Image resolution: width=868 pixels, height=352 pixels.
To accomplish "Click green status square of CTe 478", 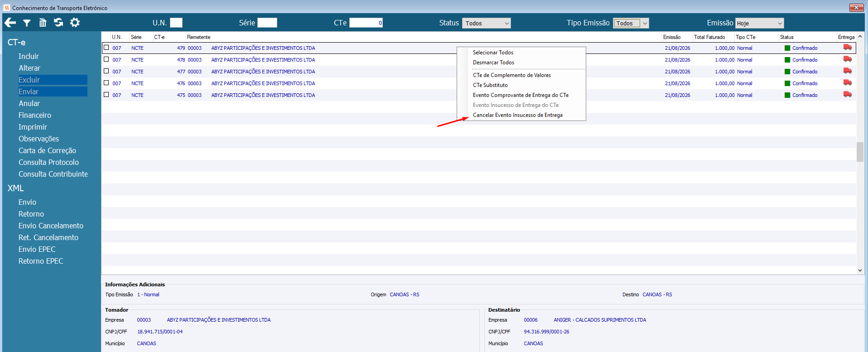I will point(787,60).
